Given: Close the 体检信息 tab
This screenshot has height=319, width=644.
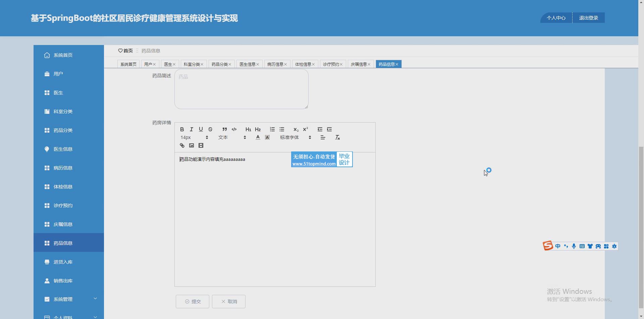Looking at the screenshot, I should [x=313, y=64].
